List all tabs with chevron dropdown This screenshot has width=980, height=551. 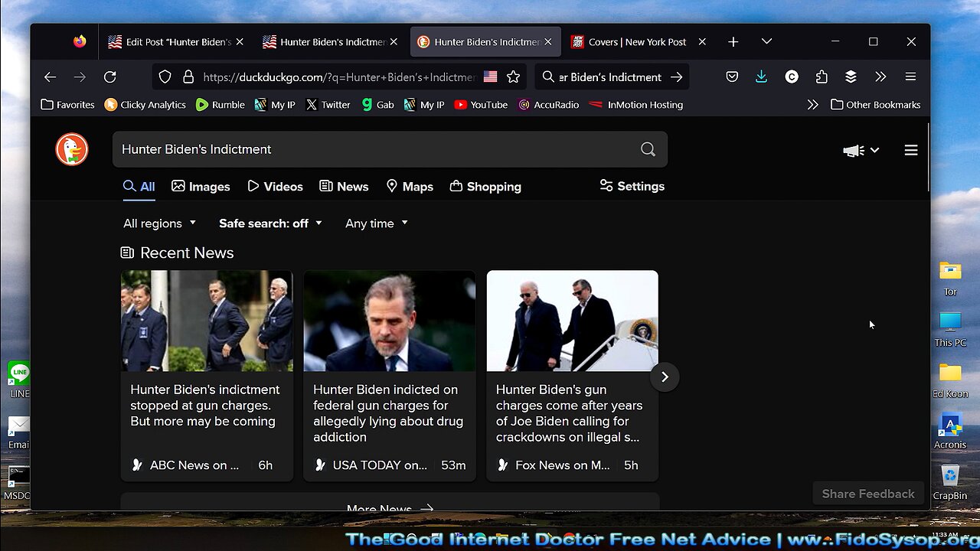point(766,42)
